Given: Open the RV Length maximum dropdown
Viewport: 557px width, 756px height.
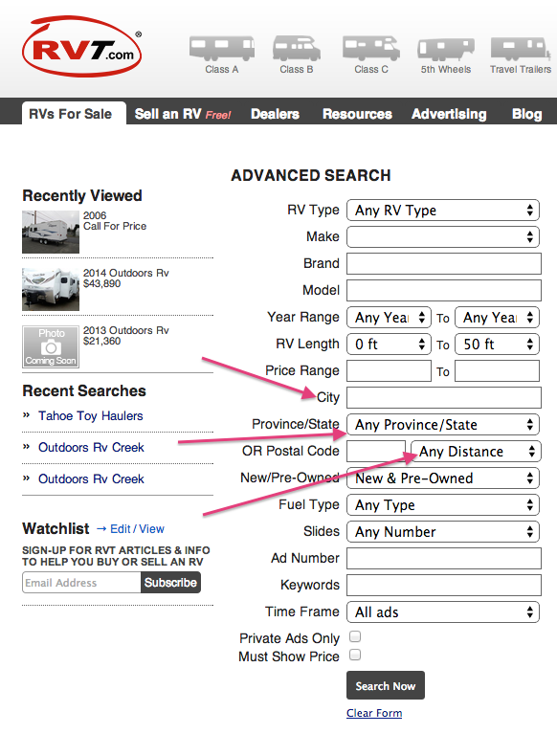Looking at the screenshot, I should [x=497, y=345].
